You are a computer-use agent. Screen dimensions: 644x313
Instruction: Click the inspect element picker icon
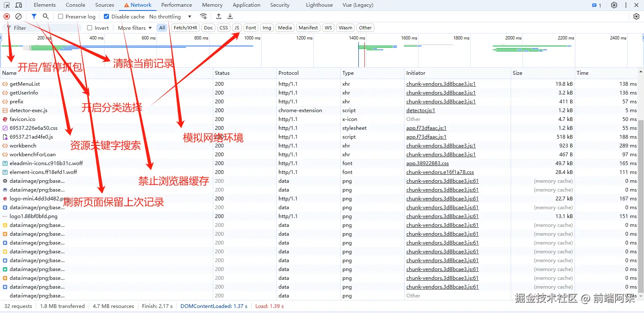click(7, 5)
